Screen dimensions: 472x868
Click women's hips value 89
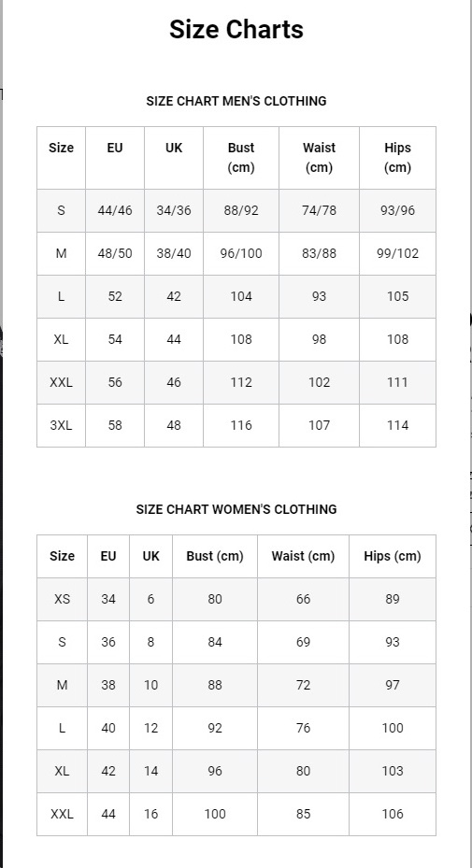tap(393, 599)
